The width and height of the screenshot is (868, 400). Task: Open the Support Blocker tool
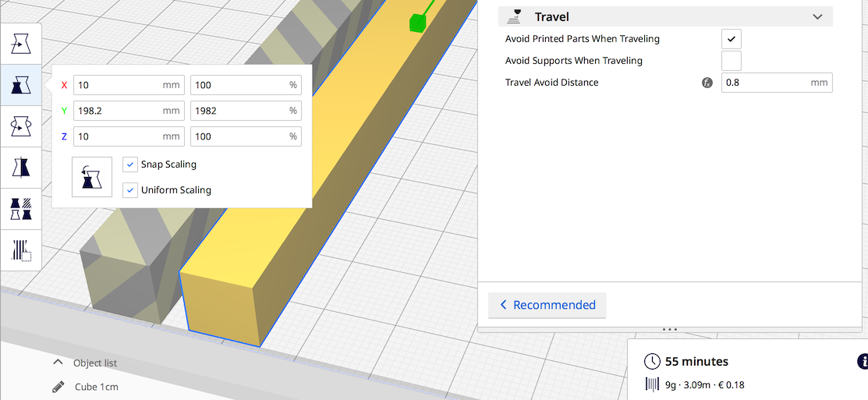(x=21, y=250)
